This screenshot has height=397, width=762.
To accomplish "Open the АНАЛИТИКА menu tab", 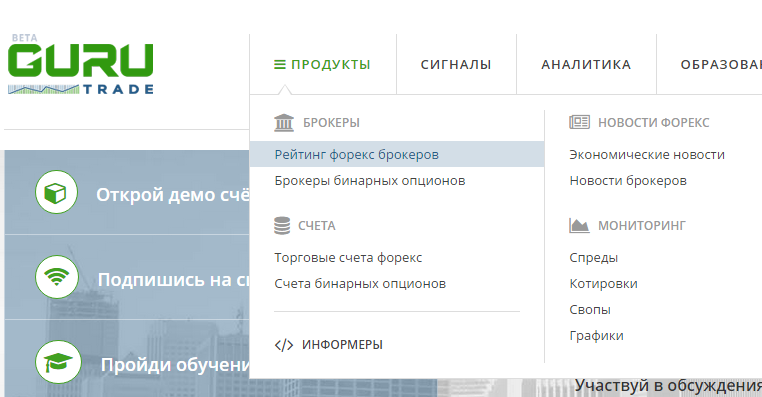I will (586, 65).
